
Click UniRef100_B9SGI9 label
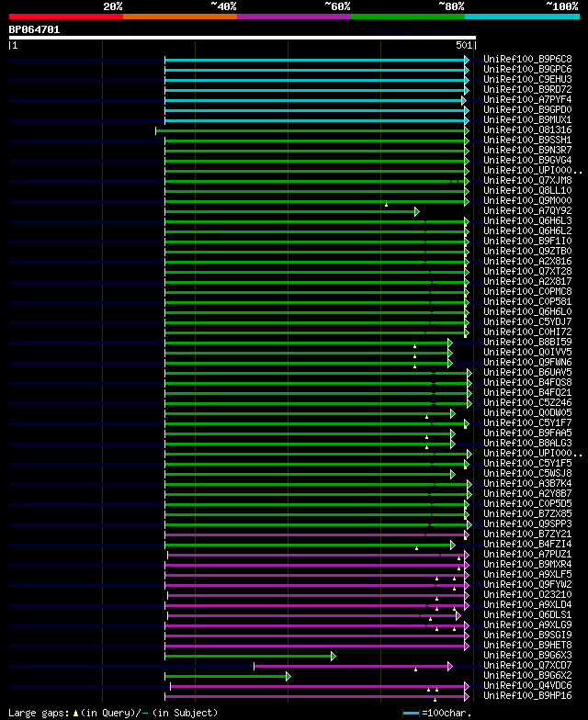pos(527,636)
